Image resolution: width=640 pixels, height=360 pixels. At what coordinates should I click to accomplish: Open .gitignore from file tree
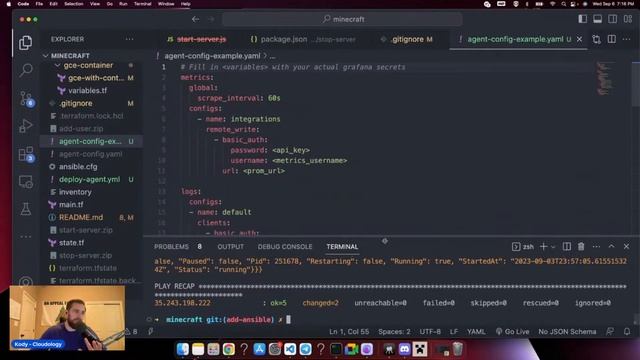[76, 103]
